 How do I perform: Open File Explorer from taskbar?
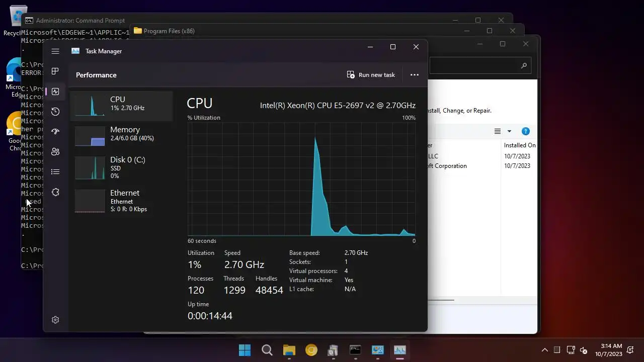[289, 350]
